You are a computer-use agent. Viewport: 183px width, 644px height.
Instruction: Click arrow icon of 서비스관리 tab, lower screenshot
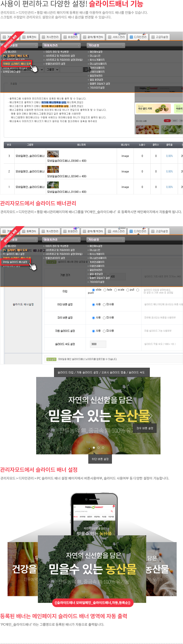coord(109,231)
